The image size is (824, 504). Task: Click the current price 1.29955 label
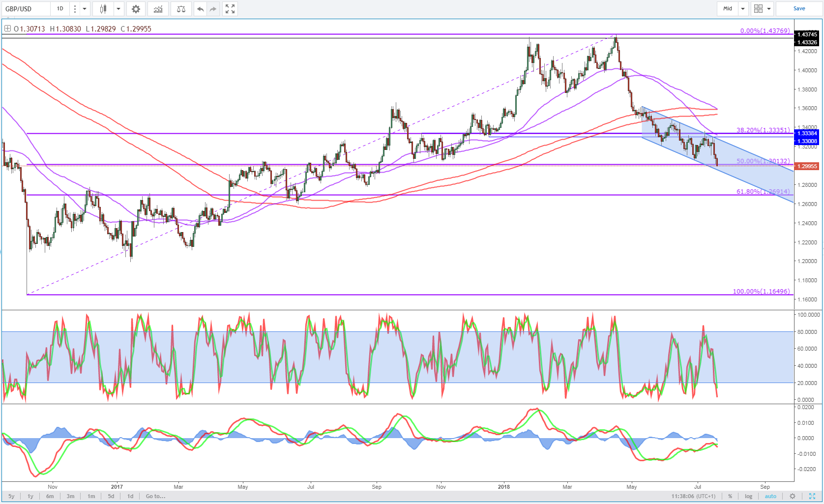pos(807,166)
